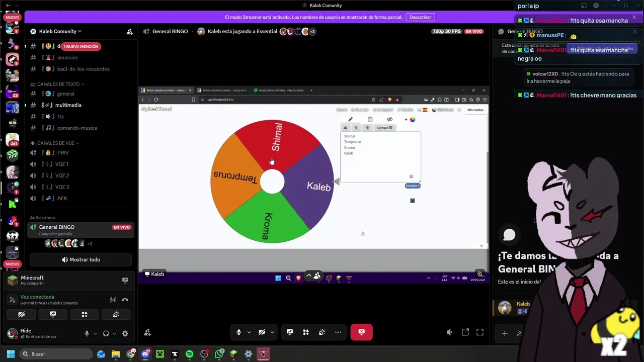Open voice connection details icon

click(12, 300)
